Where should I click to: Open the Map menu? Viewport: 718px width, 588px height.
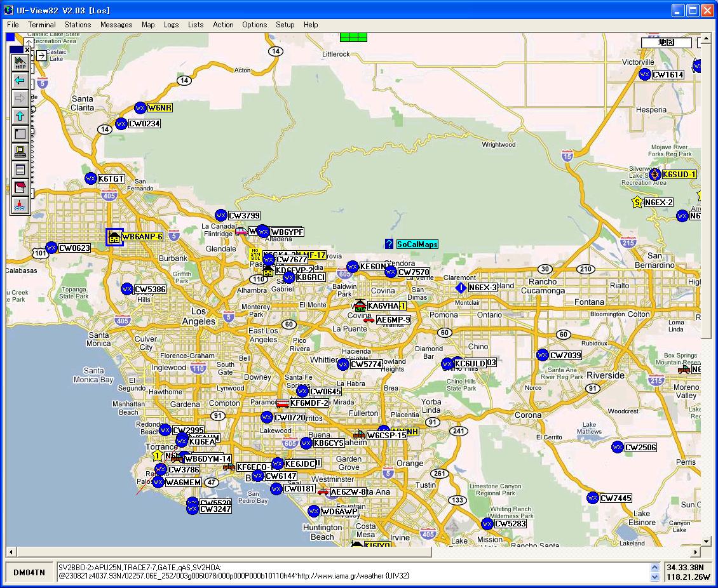tap(148, 25)
